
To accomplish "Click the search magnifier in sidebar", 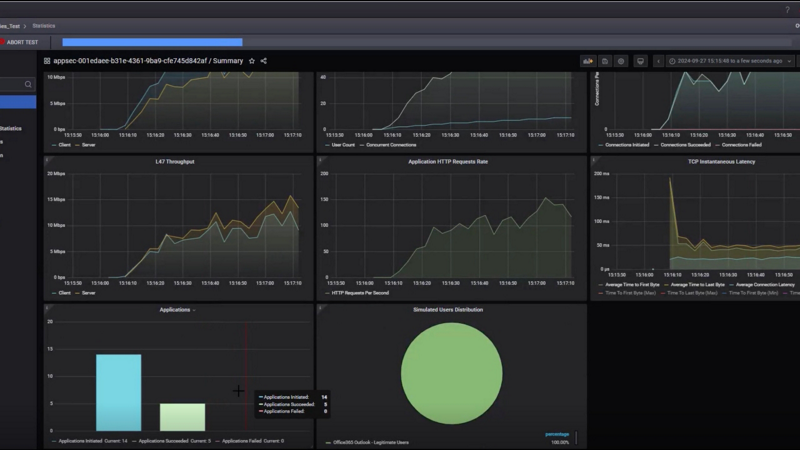I will click(28, 84).
